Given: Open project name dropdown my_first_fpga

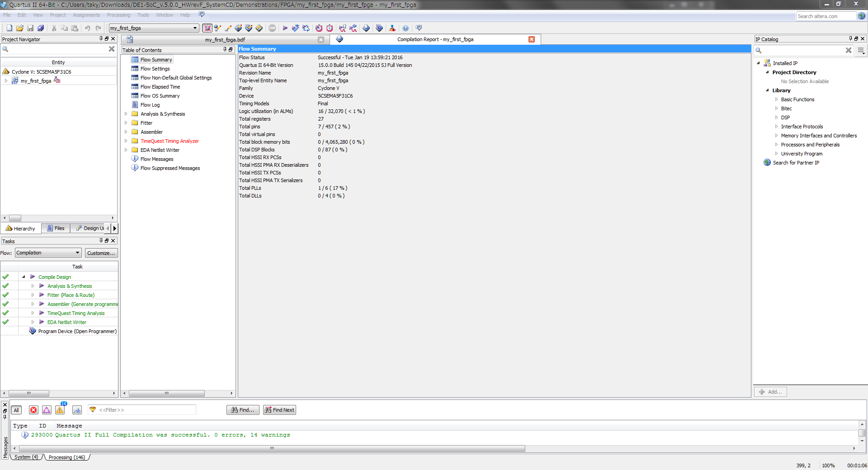Looking at the screenshot, I should click(x=154, y=28).
